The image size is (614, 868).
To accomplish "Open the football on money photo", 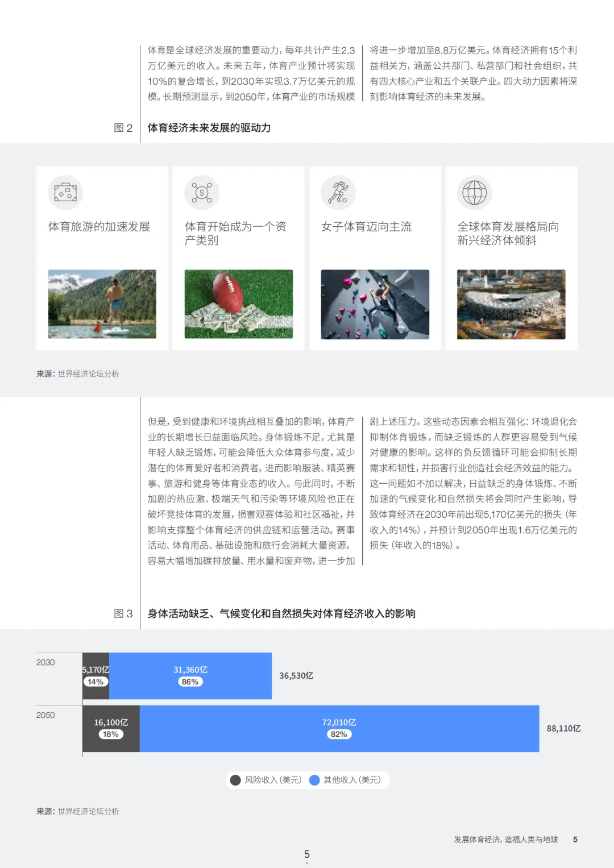I will 239,304.
